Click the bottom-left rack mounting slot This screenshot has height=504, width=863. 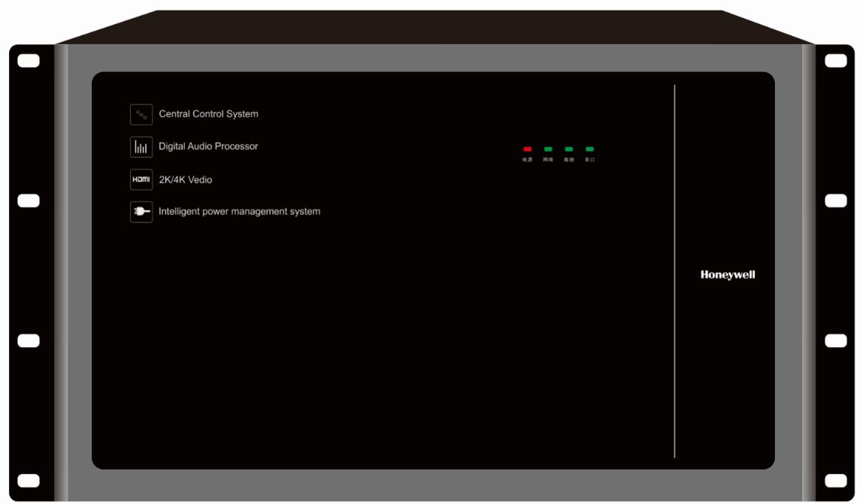coord(29,481)
